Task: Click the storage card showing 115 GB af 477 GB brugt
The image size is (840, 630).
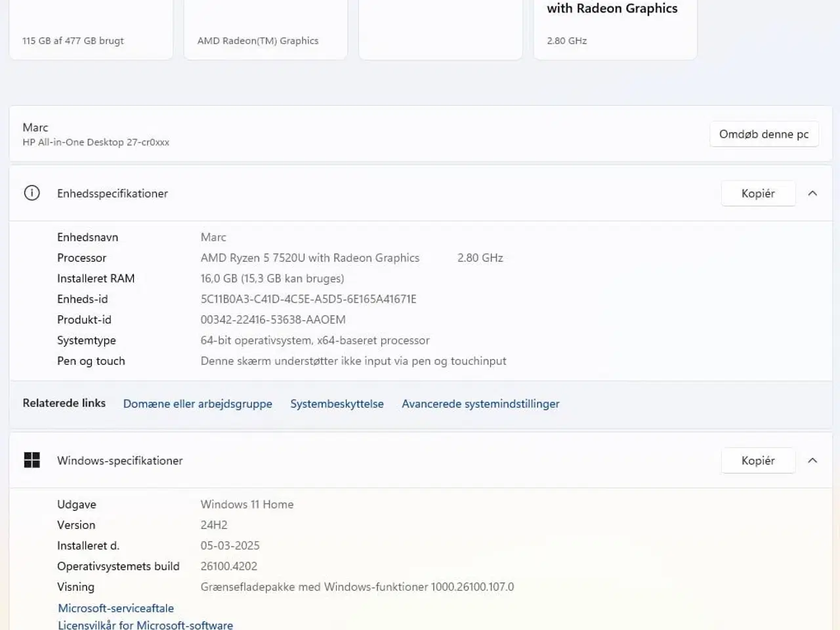Action: [x=91, y=30]
